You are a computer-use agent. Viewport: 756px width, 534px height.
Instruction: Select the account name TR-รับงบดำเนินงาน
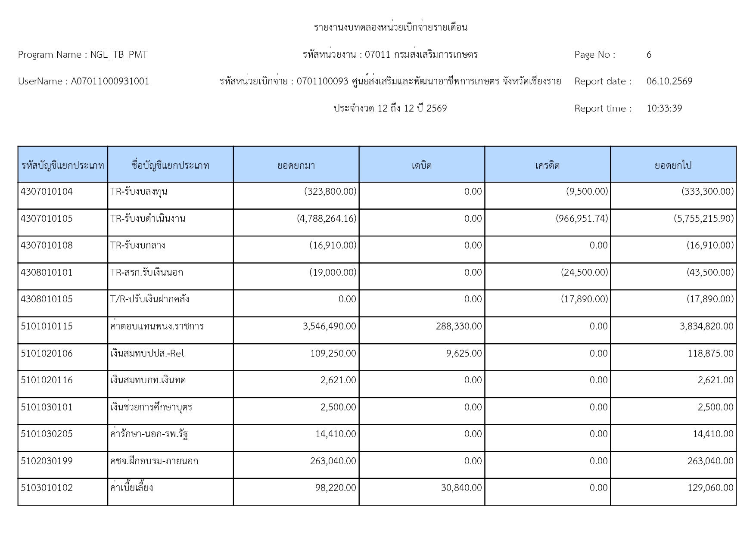click(x=148, y=219)
